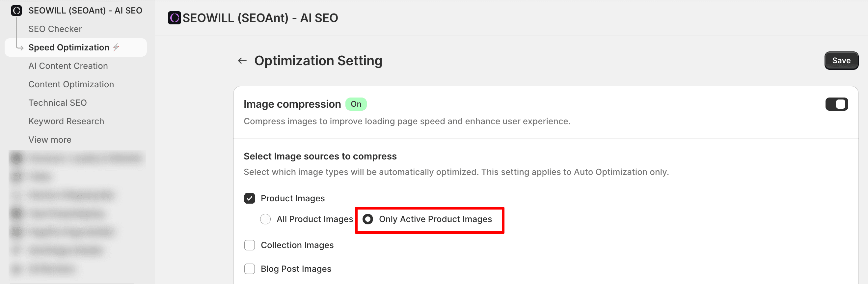The width and height of the screenshot is (868, 284).
Task: Open Content Optimization from the sidebar
Action: click(71, 84)
